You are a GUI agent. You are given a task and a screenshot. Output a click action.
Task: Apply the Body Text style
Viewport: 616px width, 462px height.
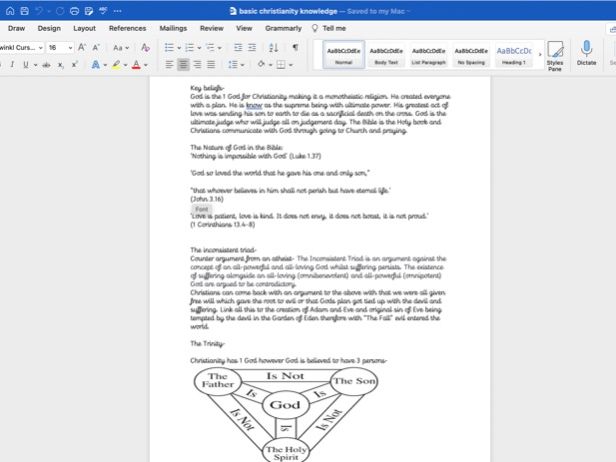386,55
